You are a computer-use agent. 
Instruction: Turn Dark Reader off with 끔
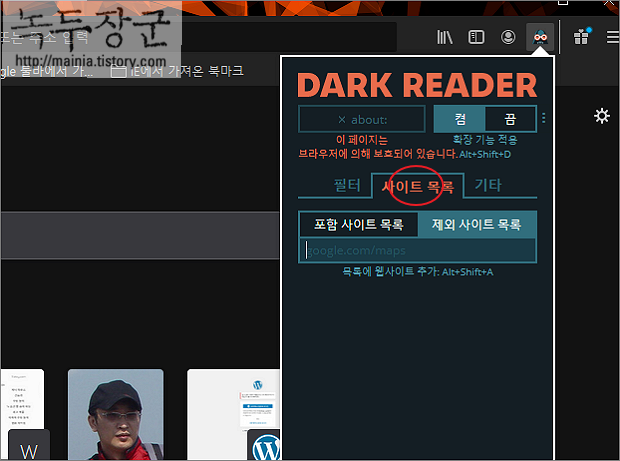[x=510, y=119]
